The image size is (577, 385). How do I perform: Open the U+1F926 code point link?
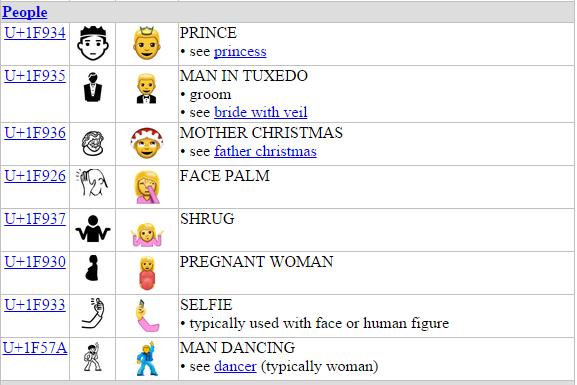35,176
